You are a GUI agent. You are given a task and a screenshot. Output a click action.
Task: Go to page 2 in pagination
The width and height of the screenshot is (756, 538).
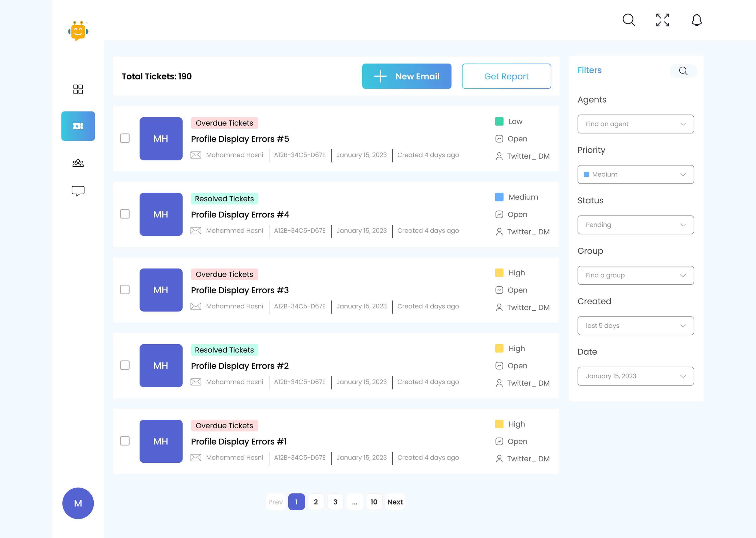tap(316, 502)
